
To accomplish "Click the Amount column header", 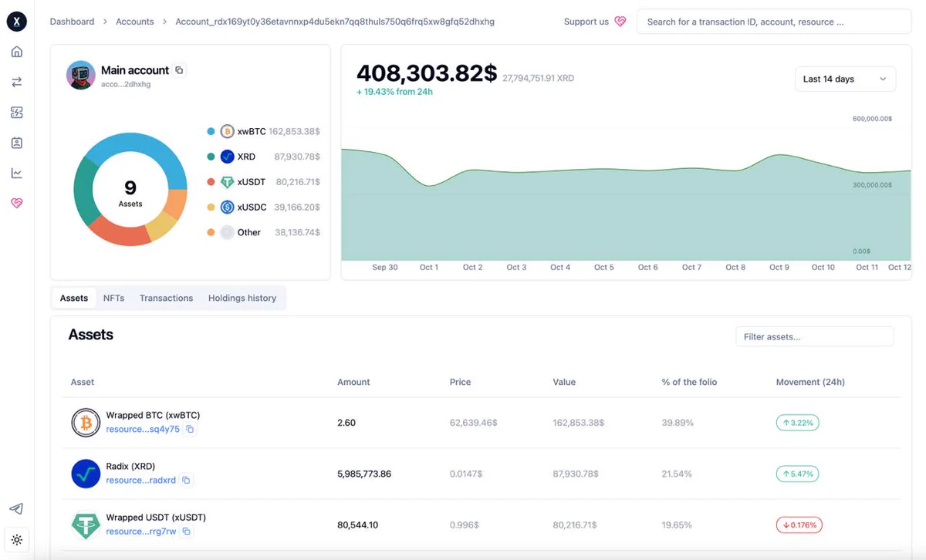I will point(353,382).
